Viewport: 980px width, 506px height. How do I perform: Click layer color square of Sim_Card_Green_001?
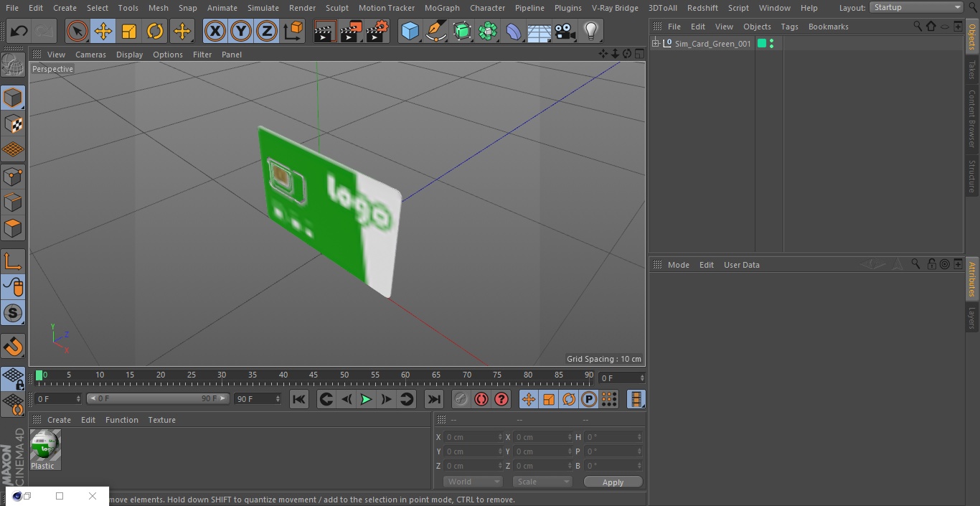click(762, 44)
